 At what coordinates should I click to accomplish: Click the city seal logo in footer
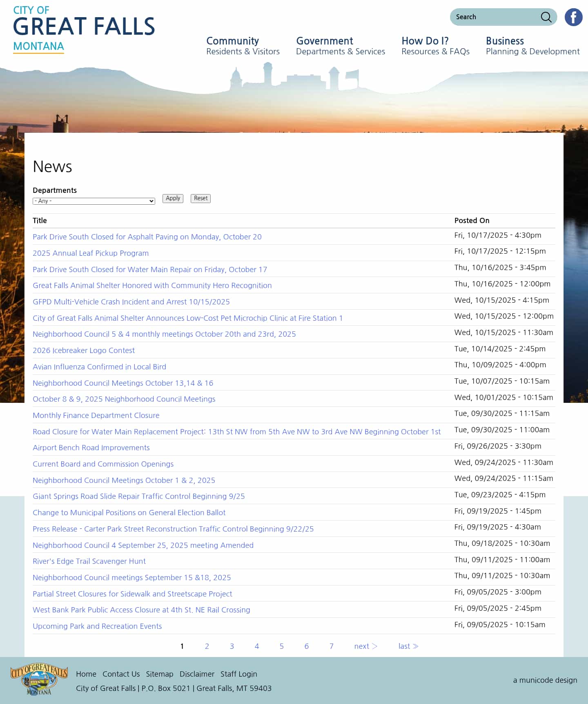pyautogui.click(x=39, y=679)
